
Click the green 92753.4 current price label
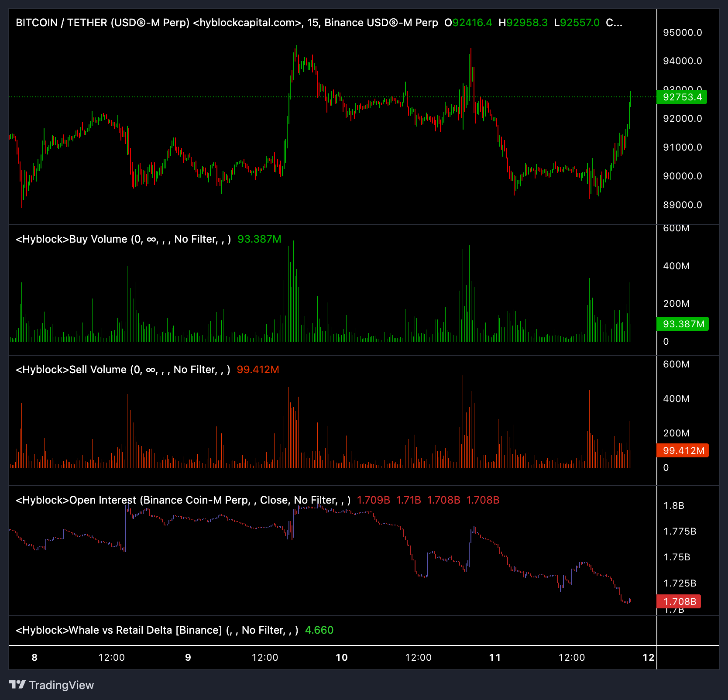[682, 97]
